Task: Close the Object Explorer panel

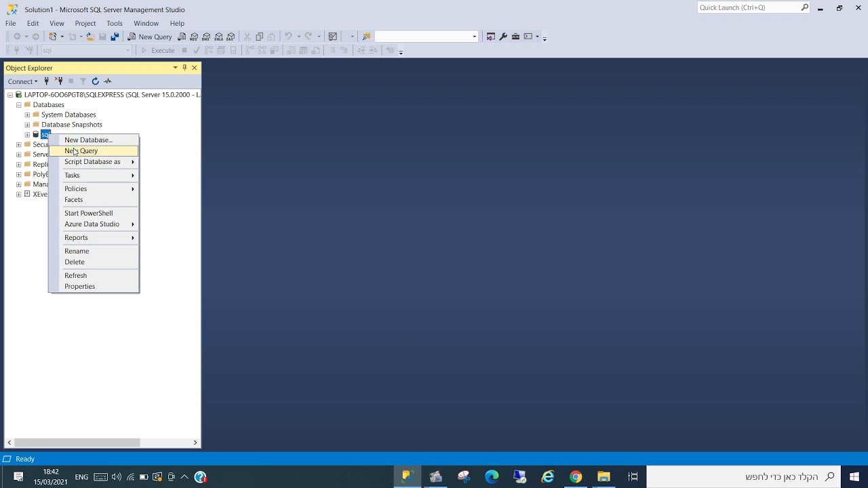Action: [x=194, y=68]
